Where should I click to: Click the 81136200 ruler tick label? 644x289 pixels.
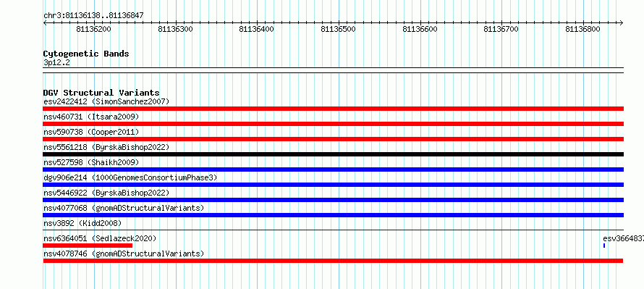point(93,29)
